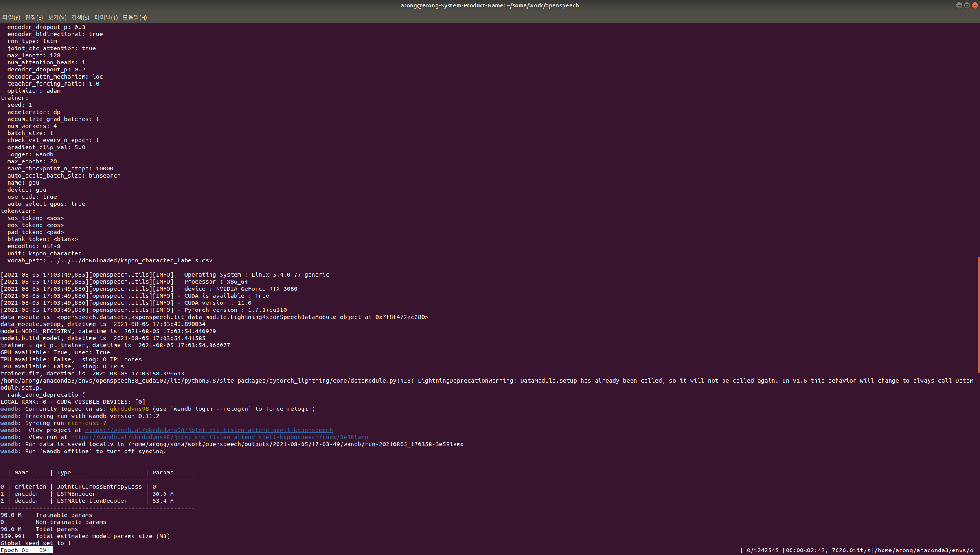
Task: Click the locally saved run data path
Action: (x=296, y=444)
